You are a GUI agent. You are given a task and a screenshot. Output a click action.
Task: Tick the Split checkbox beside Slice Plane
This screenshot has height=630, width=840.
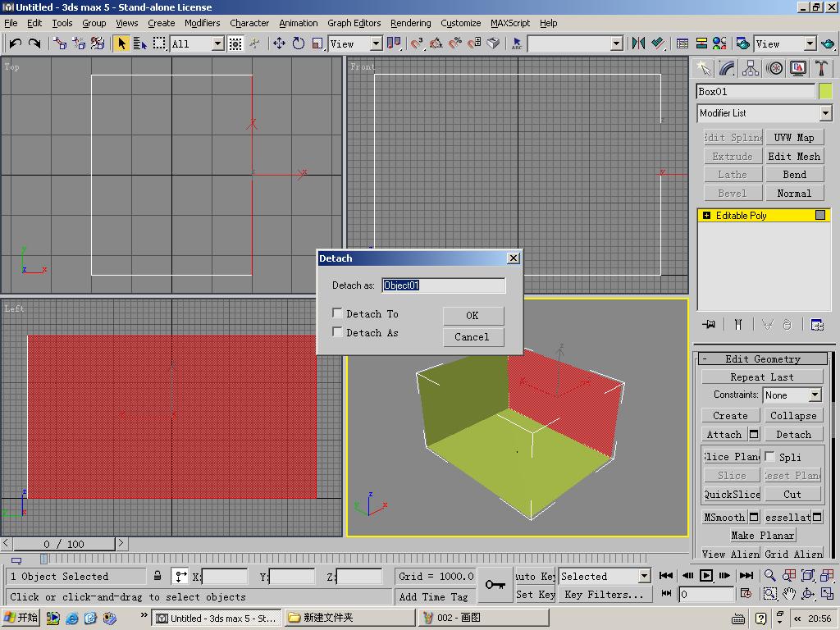[x=770, y=456]
